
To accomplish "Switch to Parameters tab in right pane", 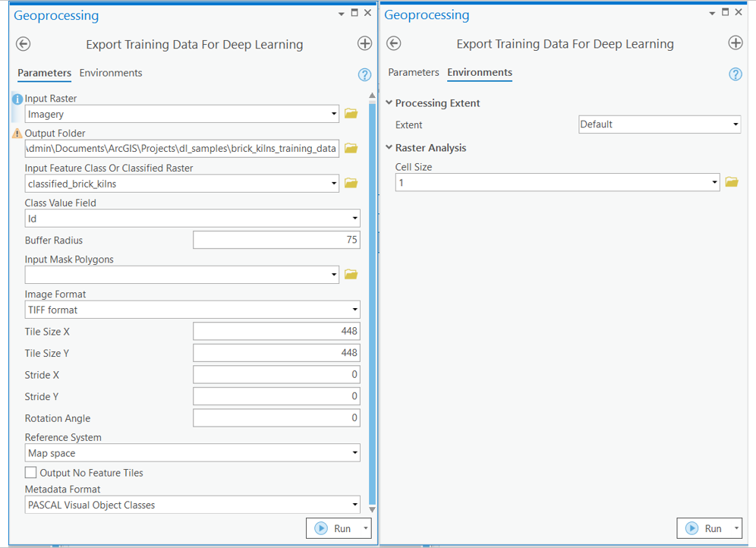I will [x=414, y=72].
